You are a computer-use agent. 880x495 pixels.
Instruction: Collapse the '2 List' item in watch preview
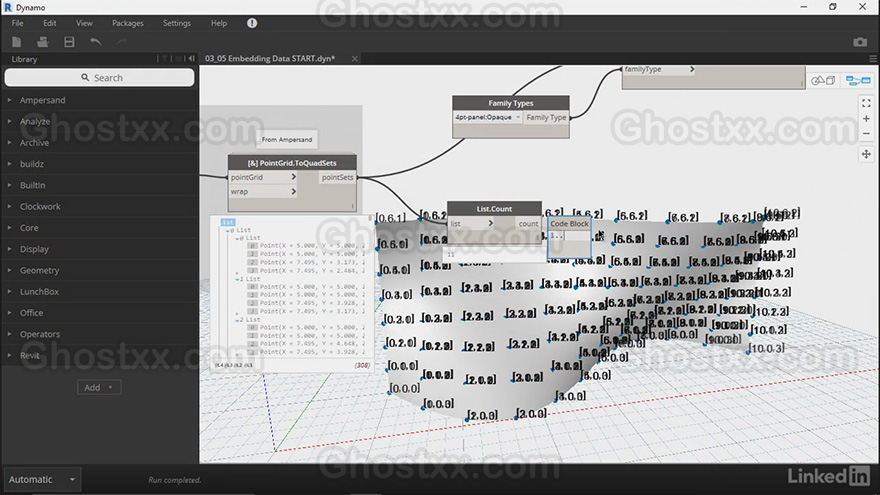tap(237, 320)
